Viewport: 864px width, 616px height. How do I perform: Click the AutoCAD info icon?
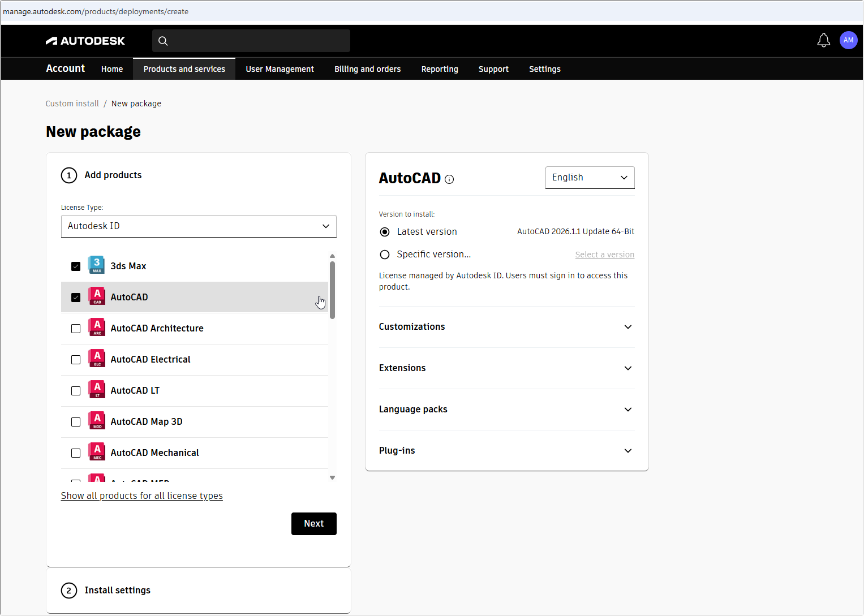pos(449,179)
